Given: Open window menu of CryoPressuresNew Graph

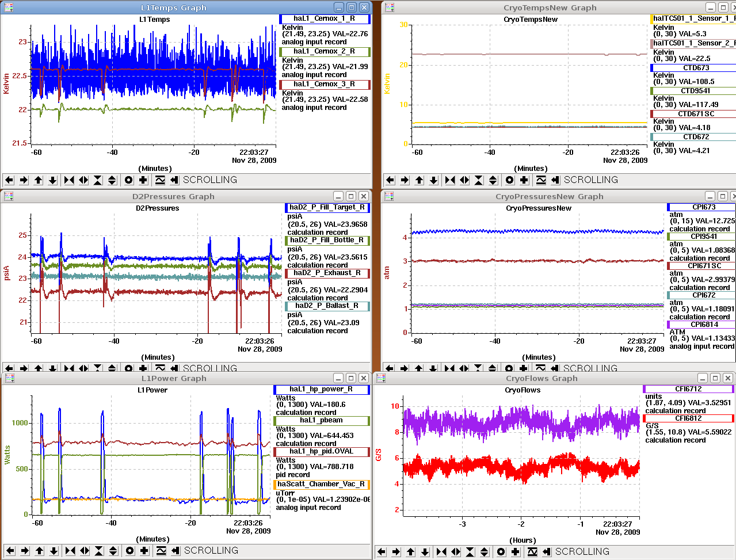Looking at the screenshot, I should coord(390,196).
